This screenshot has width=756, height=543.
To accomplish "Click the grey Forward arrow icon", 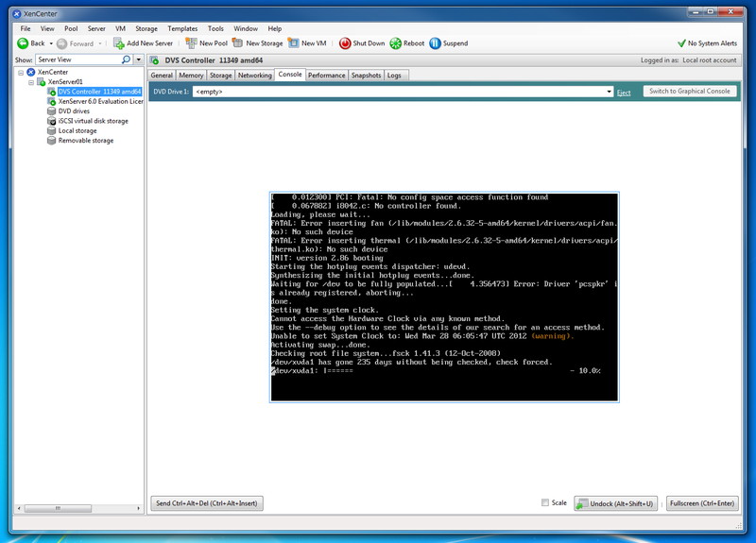I will tap(61, 43).
